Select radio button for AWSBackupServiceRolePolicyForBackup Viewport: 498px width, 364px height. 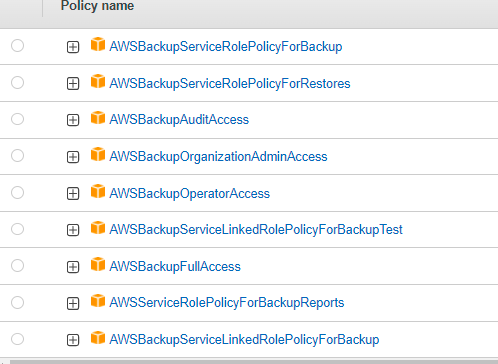17,46
